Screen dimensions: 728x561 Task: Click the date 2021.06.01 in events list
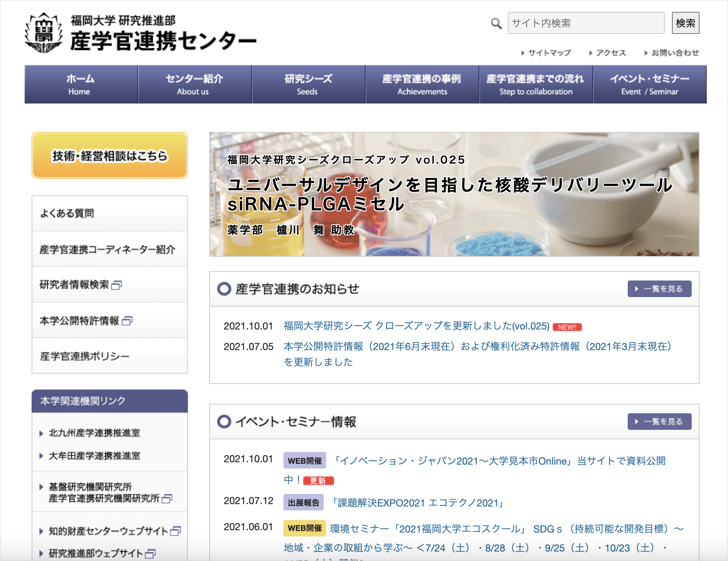[x=248, y=527]
